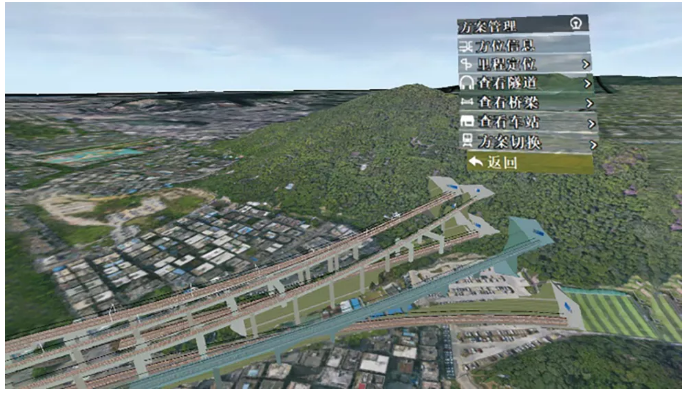The height and width of the screenshot is (394, 690).
Task: Open the 查看车站 menu label
Action: 510,122
